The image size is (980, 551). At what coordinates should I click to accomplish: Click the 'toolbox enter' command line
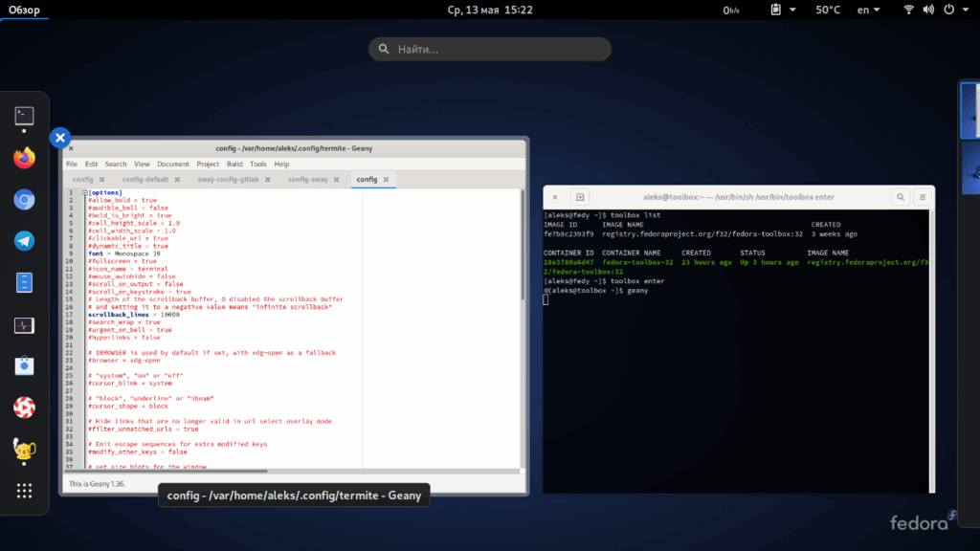(x=604, y=281)
